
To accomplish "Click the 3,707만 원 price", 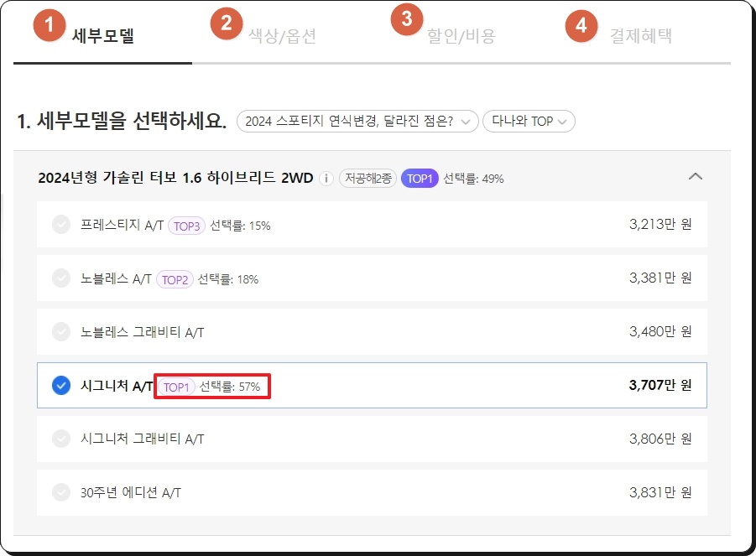I will [660, 385].
